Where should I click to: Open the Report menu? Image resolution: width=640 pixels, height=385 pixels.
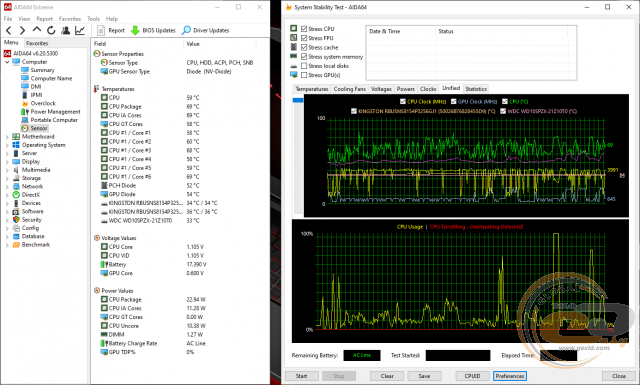point(44,19)
